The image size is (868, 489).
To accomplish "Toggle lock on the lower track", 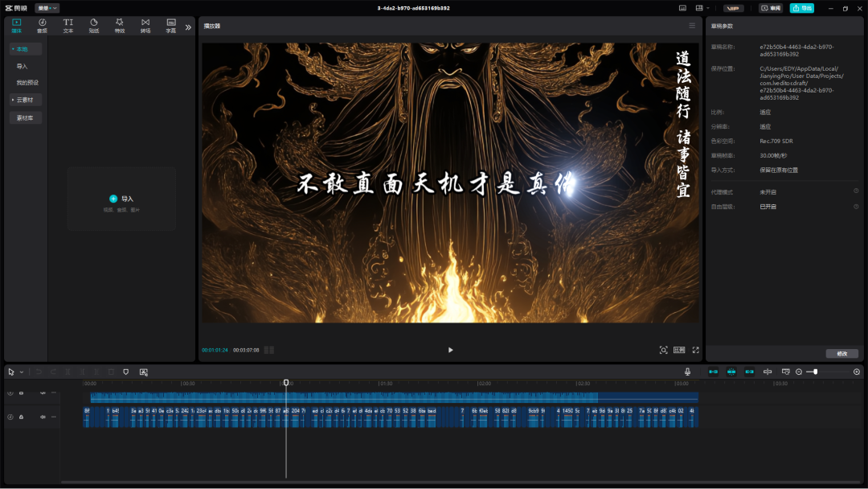I will pos(22,417).
